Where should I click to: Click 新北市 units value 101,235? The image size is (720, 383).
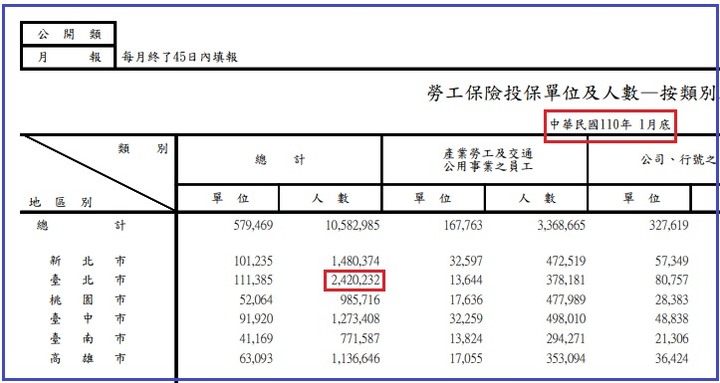pos(253,261)
